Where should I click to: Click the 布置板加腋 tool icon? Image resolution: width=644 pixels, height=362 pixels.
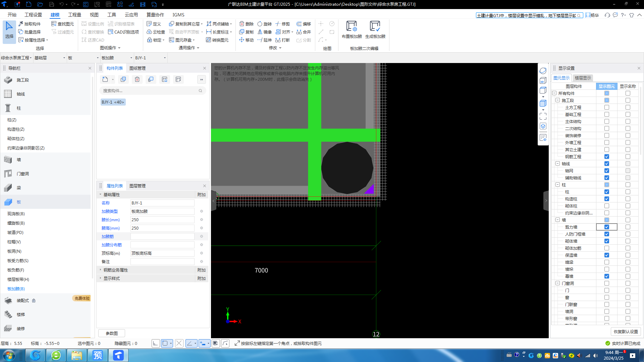click(x=352, y=26)
